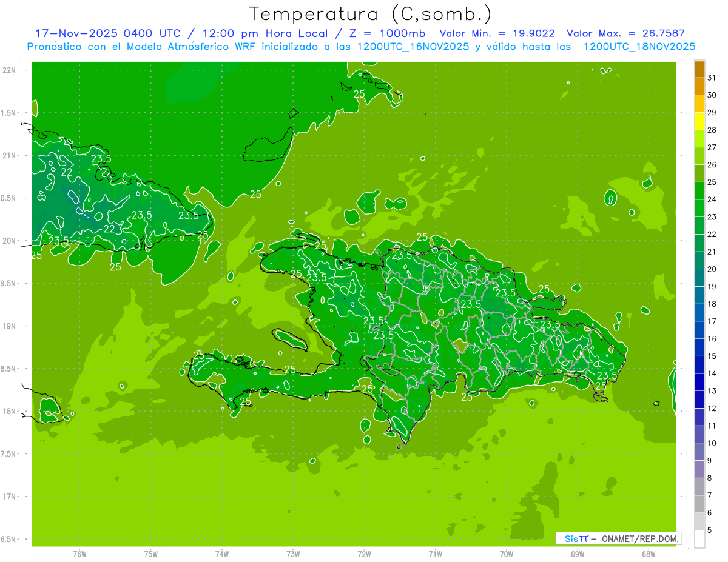Screen dimensions: 728x562
Task: Click the '72W' longitude label
Action: 364,554
